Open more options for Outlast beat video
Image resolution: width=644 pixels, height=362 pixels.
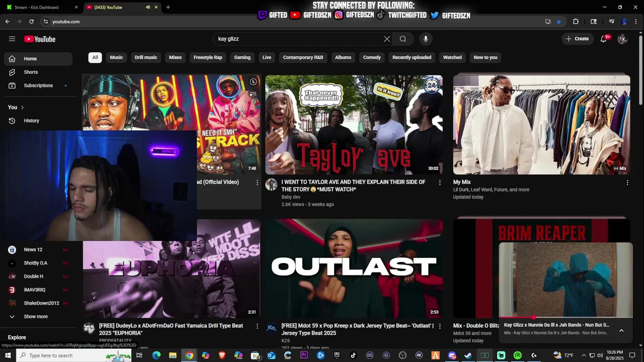440,326
